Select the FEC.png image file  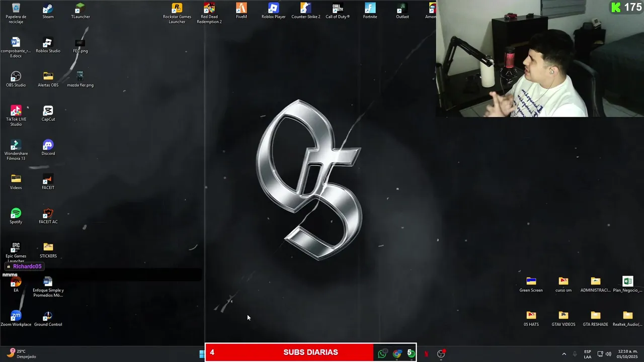[x=80, y=45]
